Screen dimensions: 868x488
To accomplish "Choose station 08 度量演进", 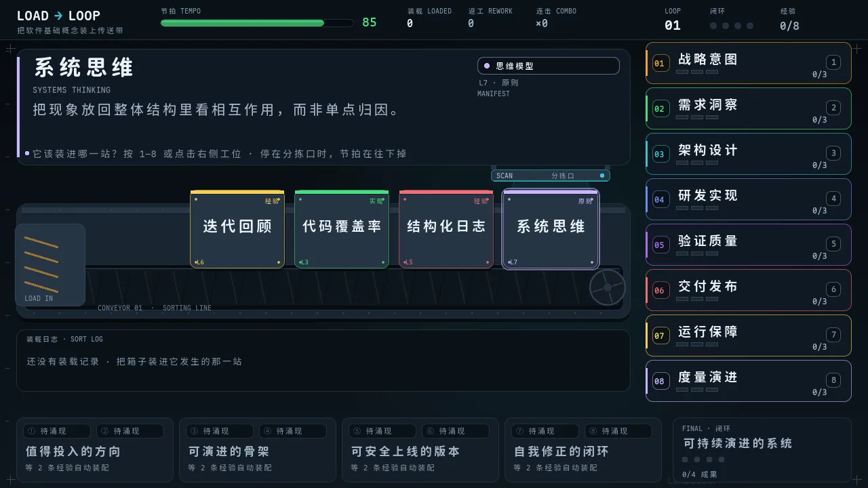I will (749, 381).
